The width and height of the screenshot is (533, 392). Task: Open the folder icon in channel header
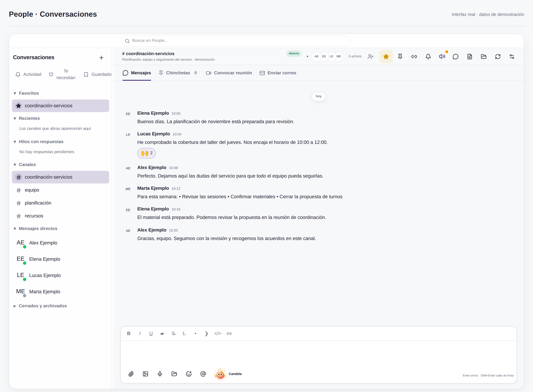pos(484,56)
